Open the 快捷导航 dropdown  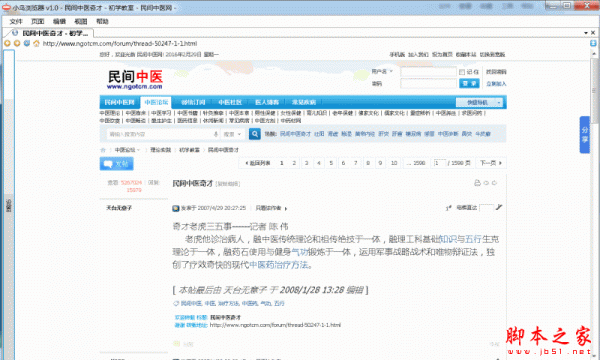479,103
